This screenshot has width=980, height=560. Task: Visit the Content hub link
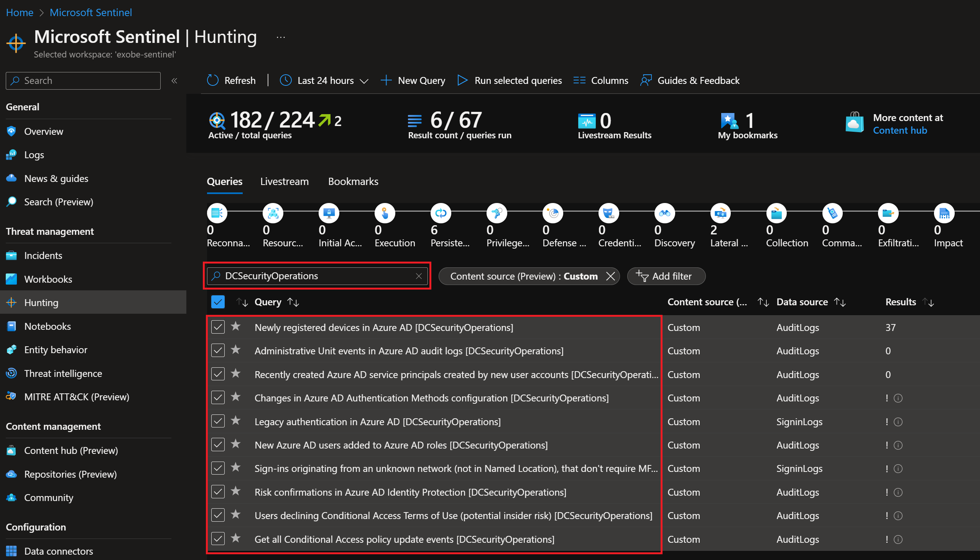(900, 130)
